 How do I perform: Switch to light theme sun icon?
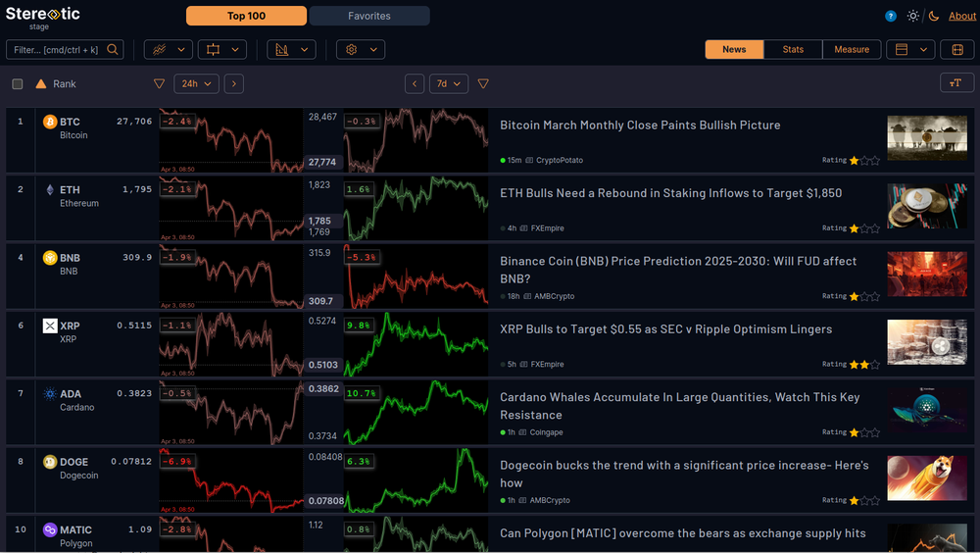click(913, 17)
